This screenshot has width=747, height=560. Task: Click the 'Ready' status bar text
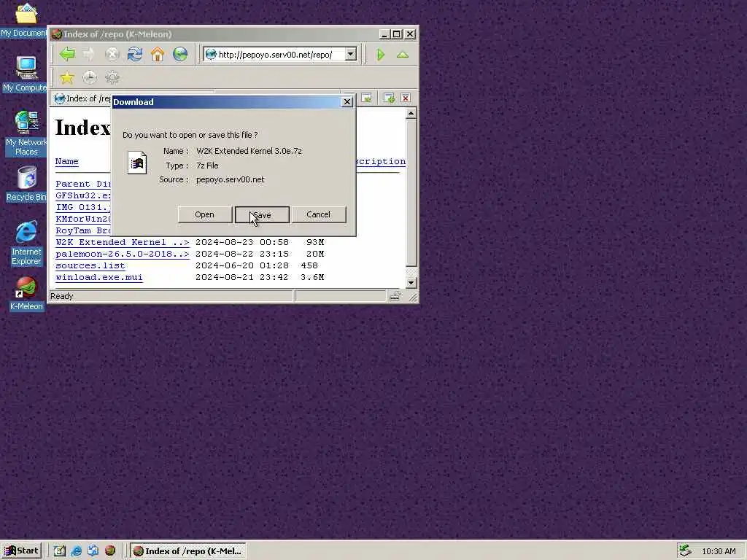[62, 296]
